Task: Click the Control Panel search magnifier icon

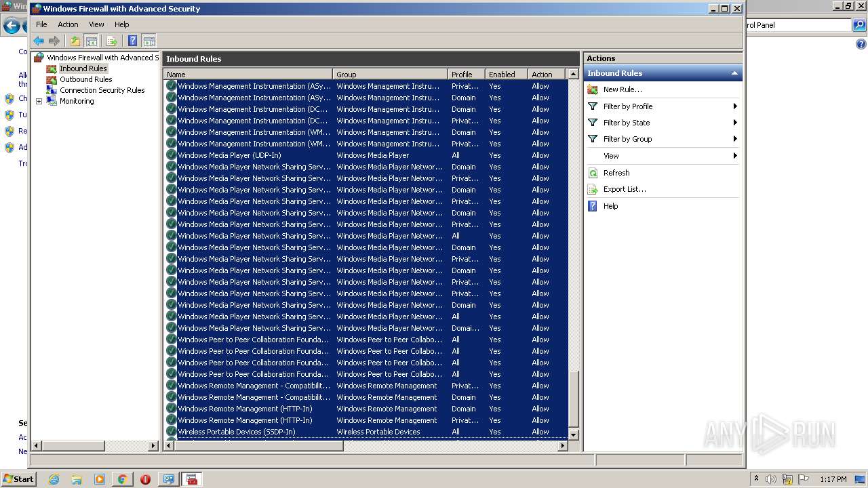Action: [x=859, y=25]
